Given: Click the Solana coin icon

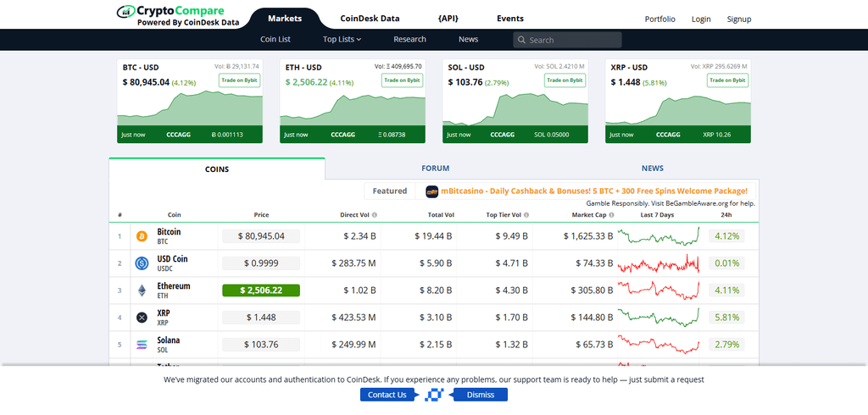Looking at the screenshot, I should [142, 345].
